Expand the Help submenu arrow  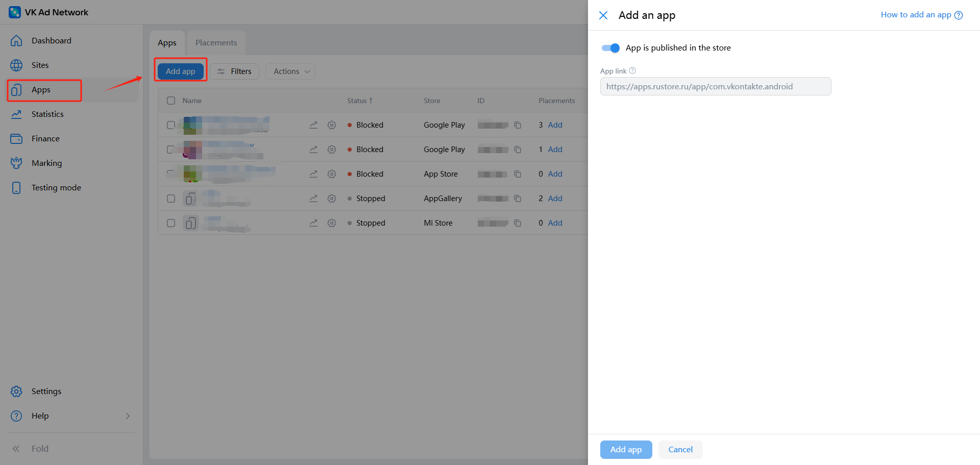point(128,416)
